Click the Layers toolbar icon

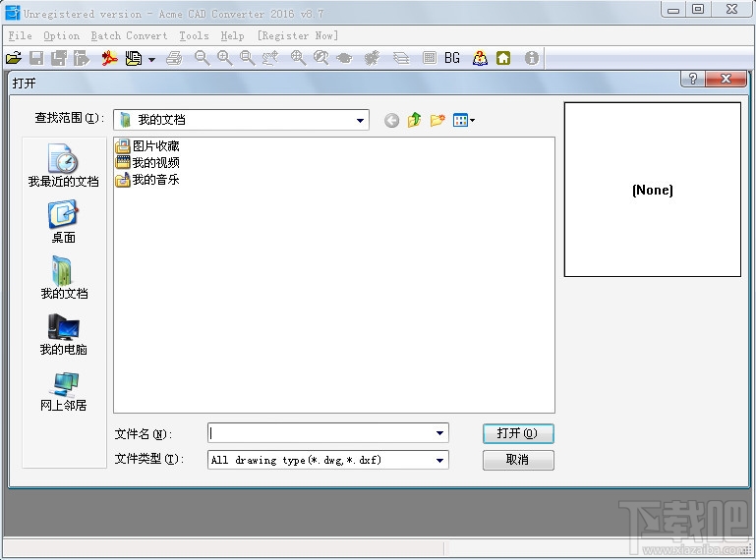(x=401, y=58)
